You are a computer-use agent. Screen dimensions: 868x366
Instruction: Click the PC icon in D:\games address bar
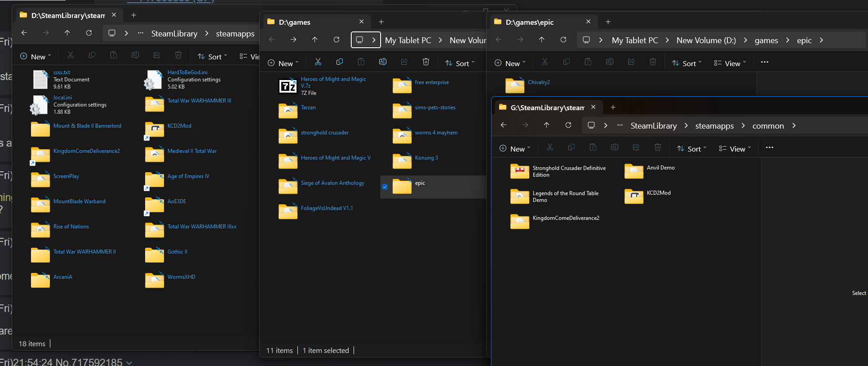coord(359,40)
